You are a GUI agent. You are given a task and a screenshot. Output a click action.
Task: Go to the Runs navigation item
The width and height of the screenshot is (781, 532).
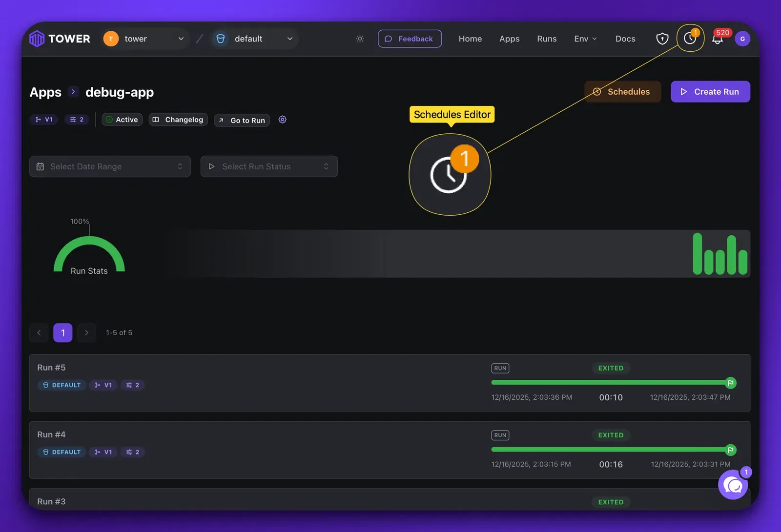coord(546,39)
